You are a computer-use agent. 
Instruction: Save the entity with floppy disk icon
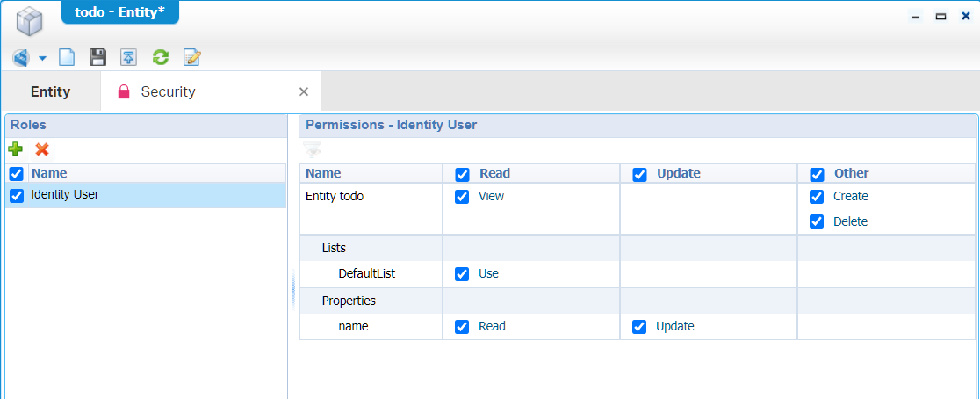click(98, 58)
